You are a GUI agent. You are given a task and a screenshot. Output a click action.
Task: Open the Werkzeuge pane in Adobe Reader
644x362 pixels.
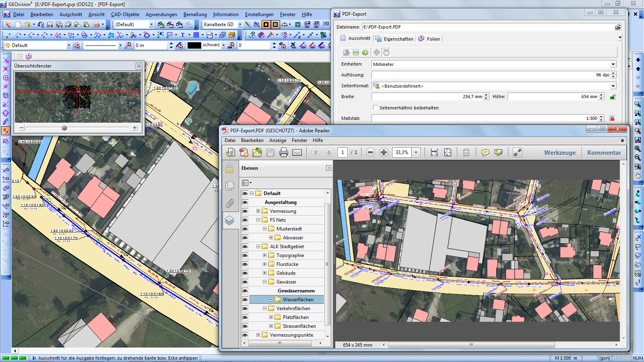click(560, 153)
